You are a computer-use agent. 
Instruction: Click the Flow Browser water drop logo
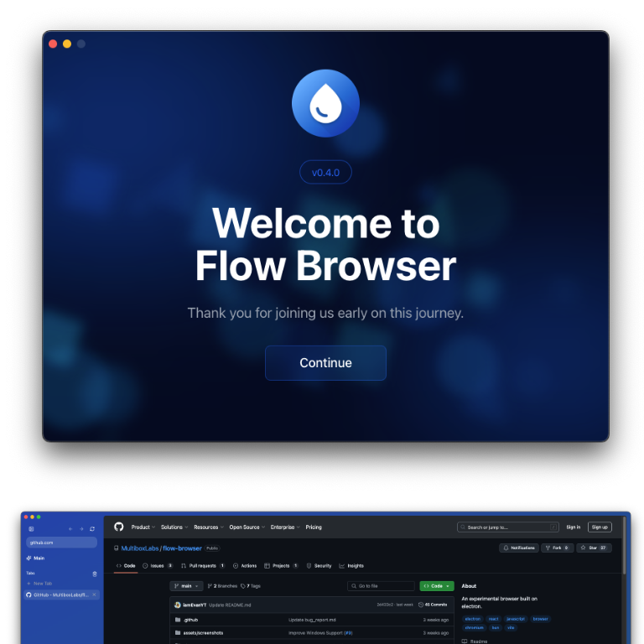click(x=325, y=103)
